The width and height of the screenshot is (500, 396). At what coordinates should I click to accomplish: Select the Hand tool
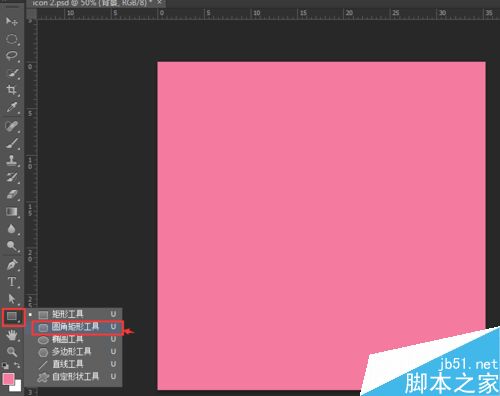click(x=12, y=335)
